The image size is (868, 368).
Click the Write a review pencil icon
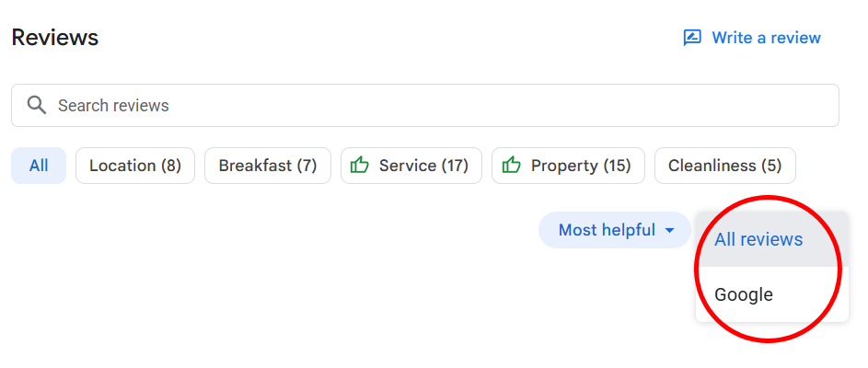coord(692,38)
